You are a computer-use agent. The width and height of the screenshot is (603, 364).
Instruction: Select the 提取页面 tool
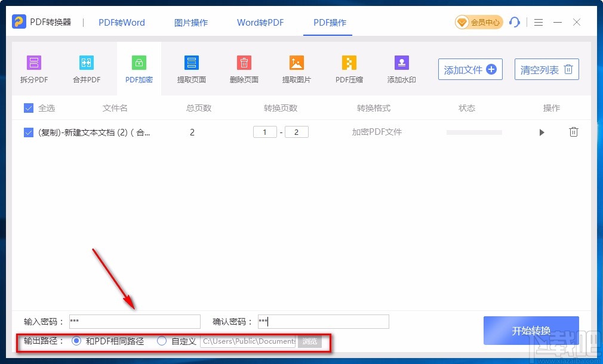click(x=191, y=67)
